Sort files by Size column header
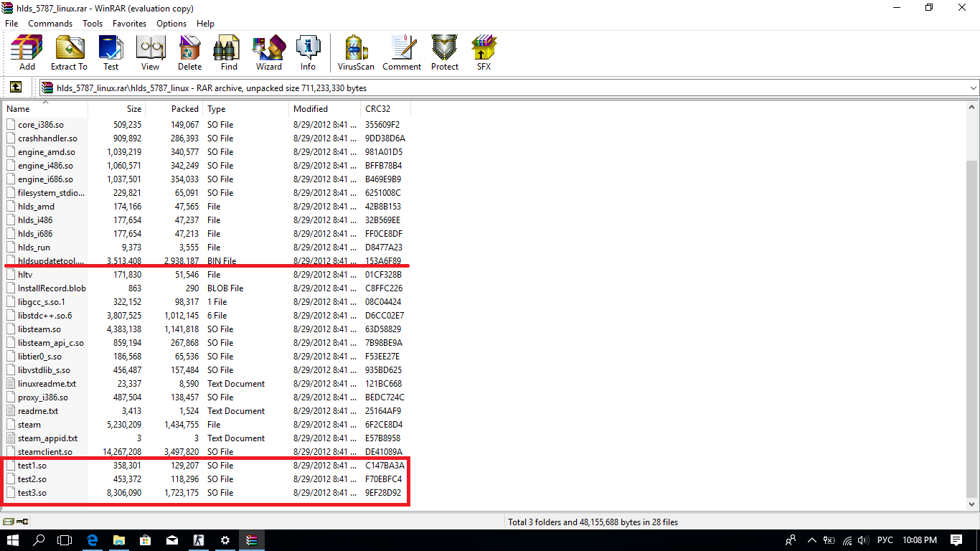This screenshot has width=980, height=551. pyautogui.click(x=117, y=109)
